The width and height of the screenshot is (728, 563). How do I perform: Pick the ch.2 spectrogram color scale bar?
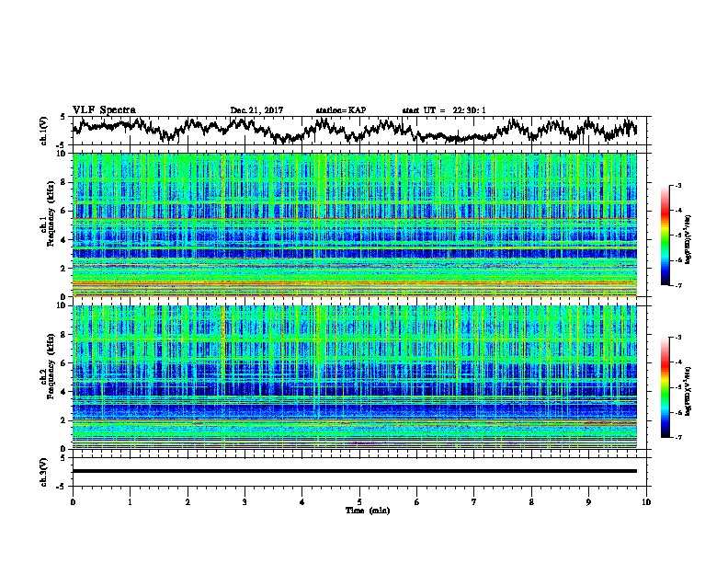pos(665,387)
